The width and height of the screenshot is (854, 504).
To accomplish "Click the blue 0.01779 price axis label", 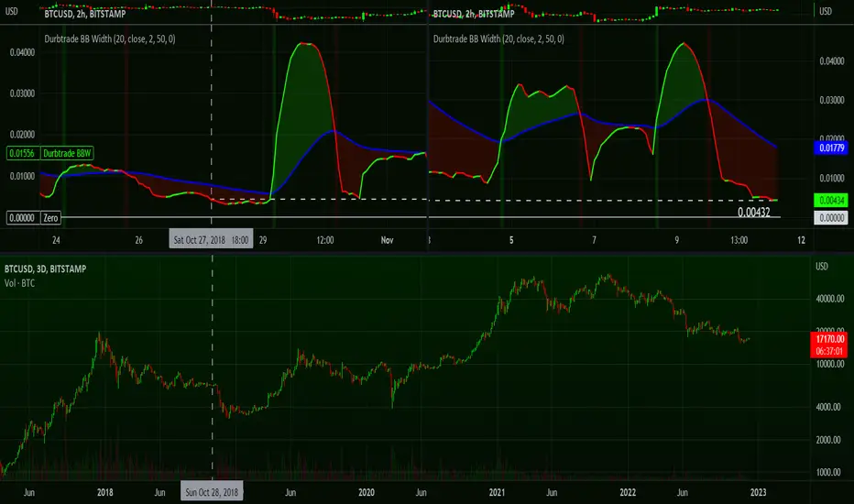I will click(x=831, y=148).
